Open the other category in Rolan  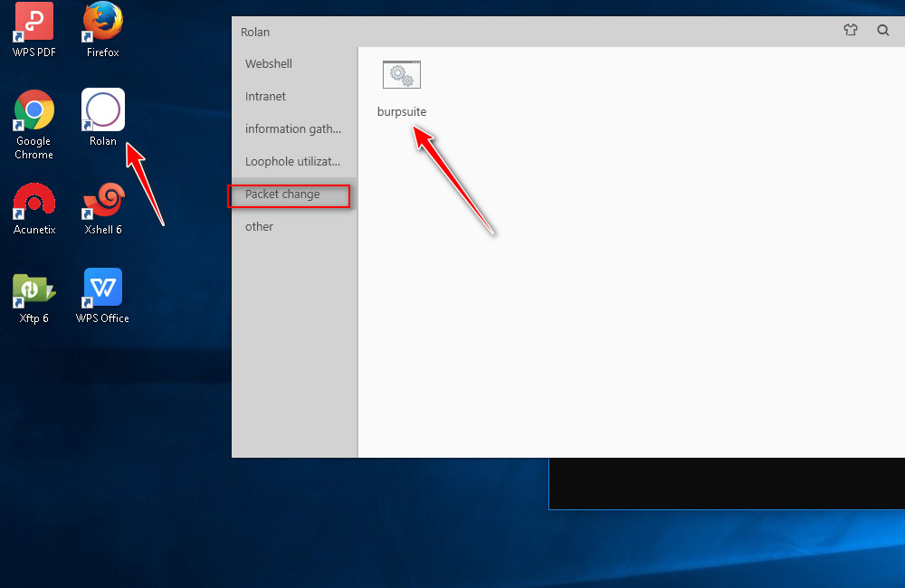pos(260,227)
